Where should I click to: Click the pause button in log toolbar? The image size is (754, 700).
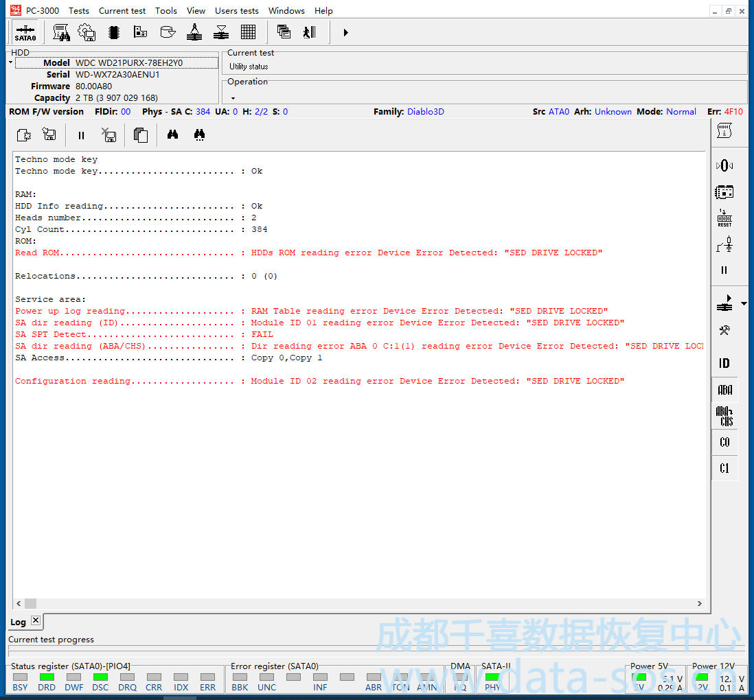point(81,135)
